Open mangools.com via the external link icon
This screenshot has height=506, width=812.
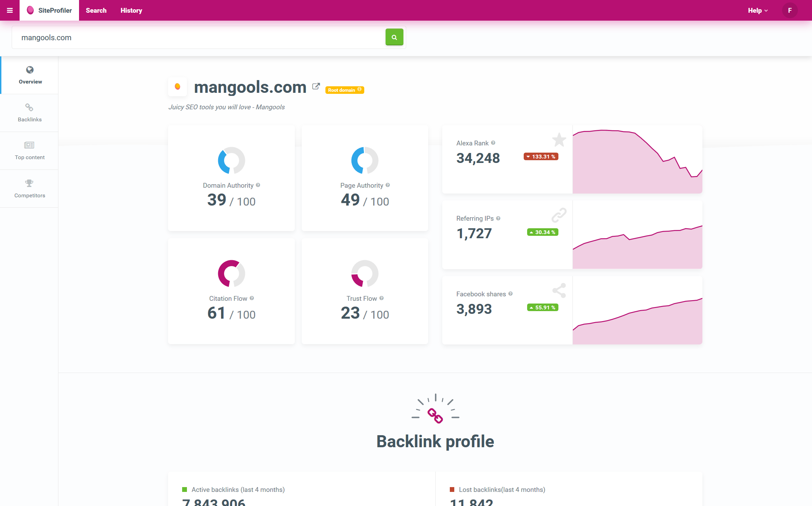pos(316,86)
